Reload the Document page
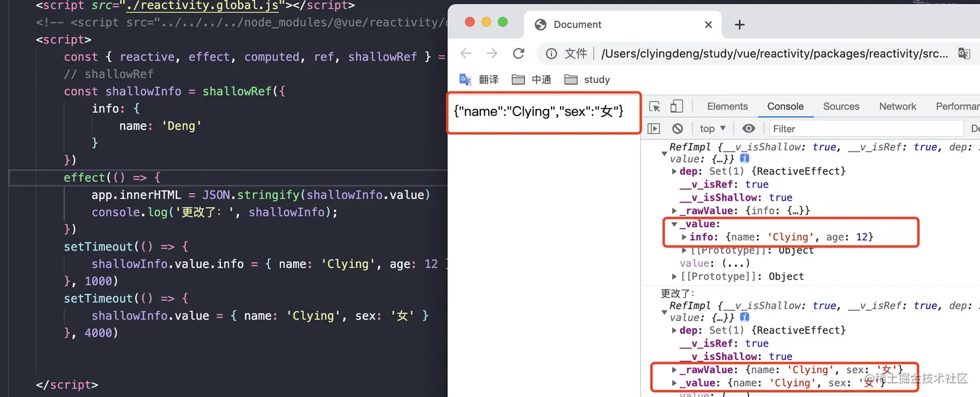980x397 pixels. 519,54
